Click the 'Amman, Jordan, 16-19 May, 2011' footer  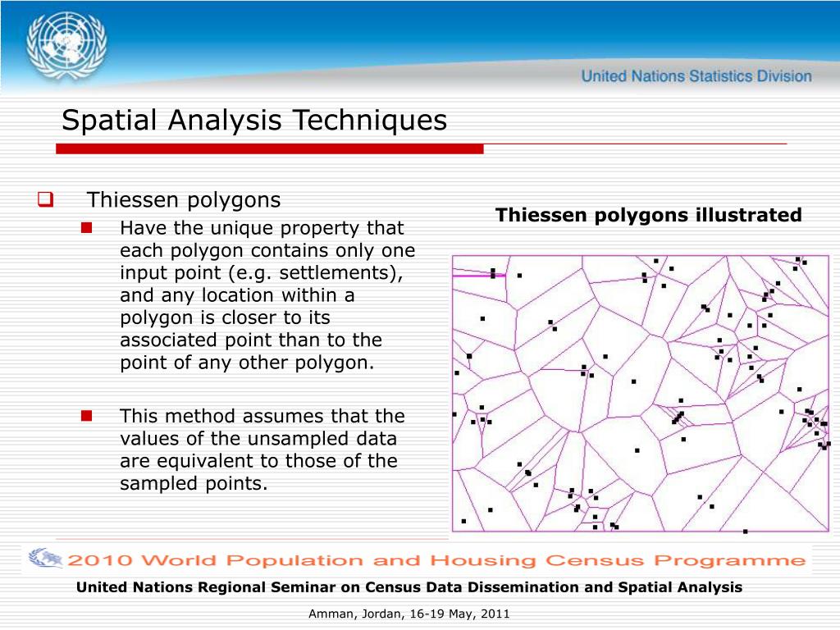409,614
